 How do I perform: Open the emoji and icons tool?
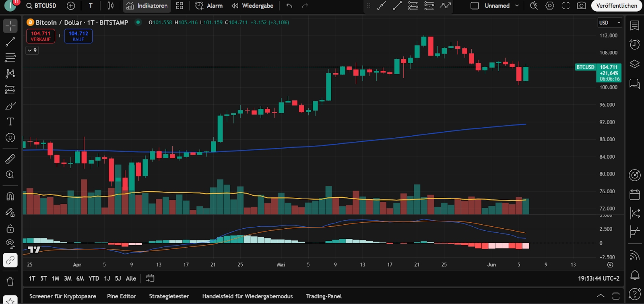point(10,138)
